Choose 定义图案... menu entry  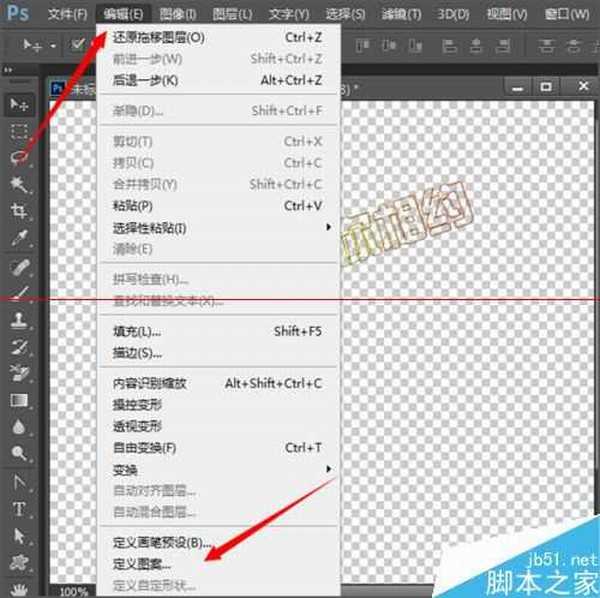coord(218,564)
